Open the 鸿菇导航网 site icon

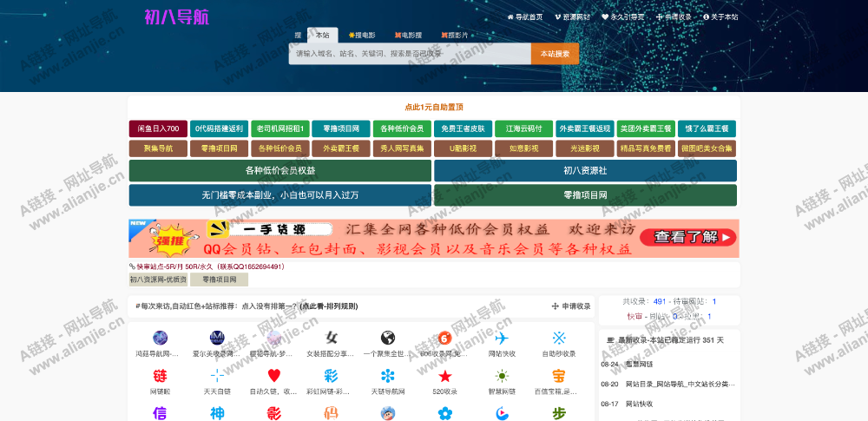coord(160,338)
